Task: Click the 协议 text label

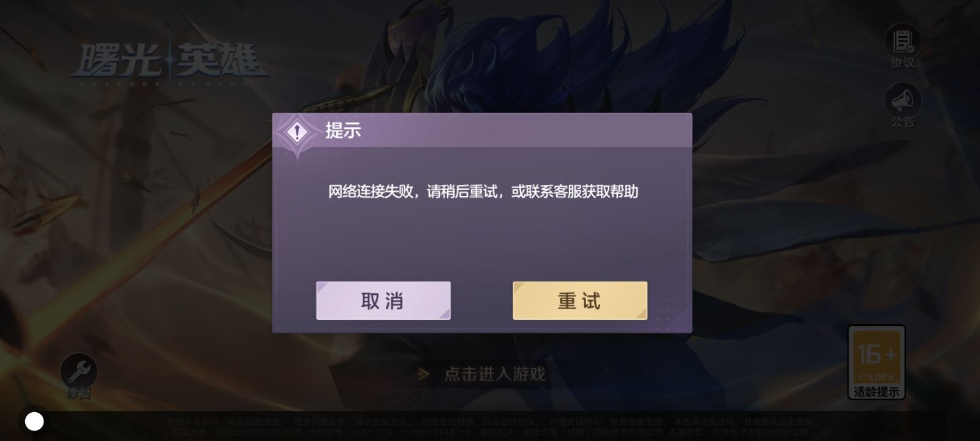Action: [902, 62]
